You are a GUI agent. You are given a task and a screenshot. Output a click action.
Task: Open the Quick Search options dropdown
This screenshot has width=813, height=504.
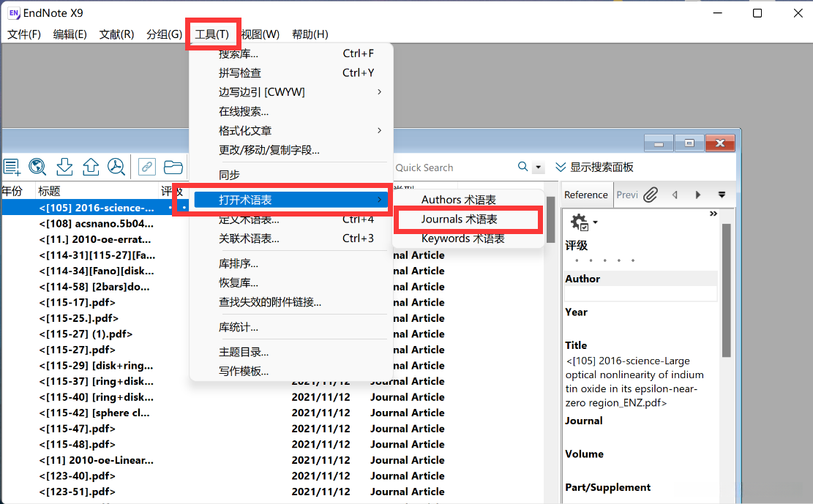[538, 167]
